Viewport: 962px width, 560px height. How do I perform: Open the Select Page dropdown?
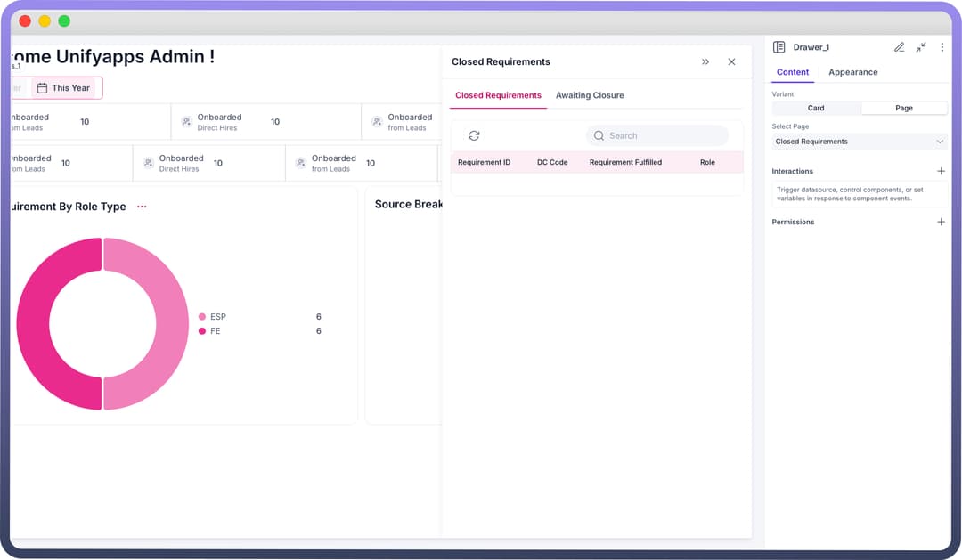click(x=859, y=142)
